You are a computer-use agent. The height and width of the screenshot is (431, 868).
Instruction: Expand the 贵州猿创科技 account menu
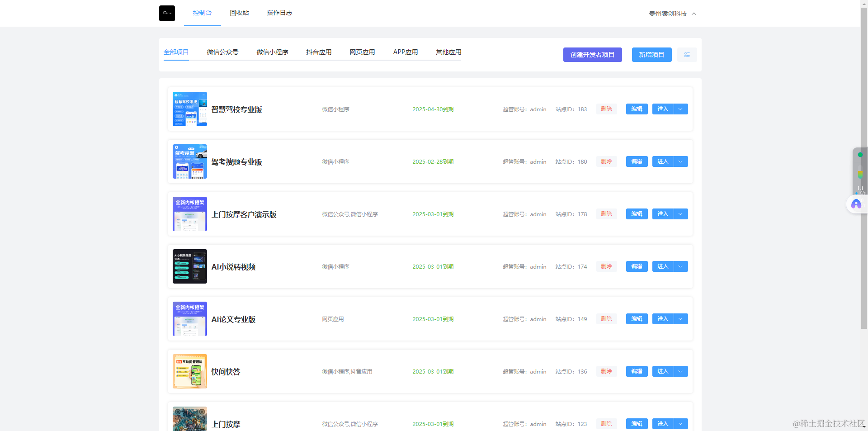[672, 14]
